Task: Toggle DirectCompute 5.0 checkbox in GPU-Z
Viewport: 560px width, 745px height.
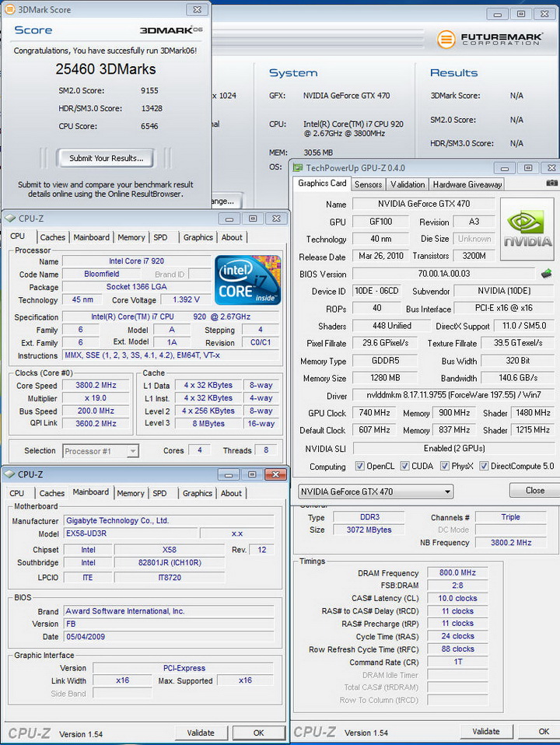Action: point(484,466)
